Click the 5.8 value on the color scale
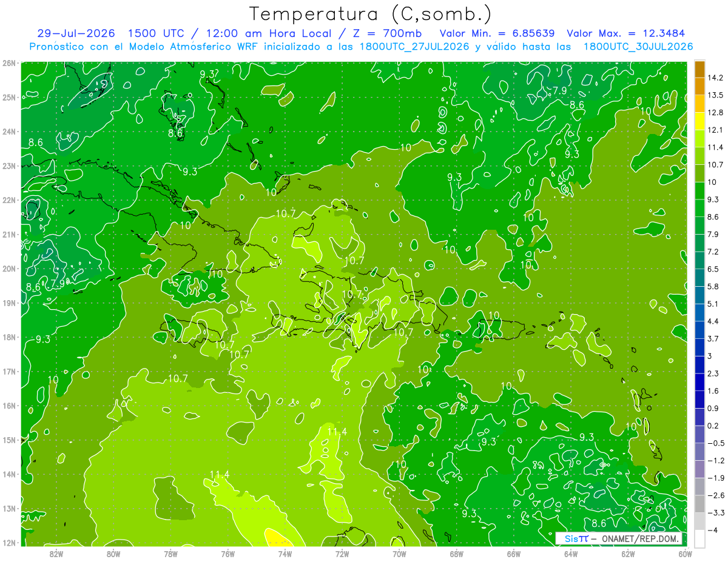Image resolution: width=728 pixels, height=562 pixels. pos(714,286)
